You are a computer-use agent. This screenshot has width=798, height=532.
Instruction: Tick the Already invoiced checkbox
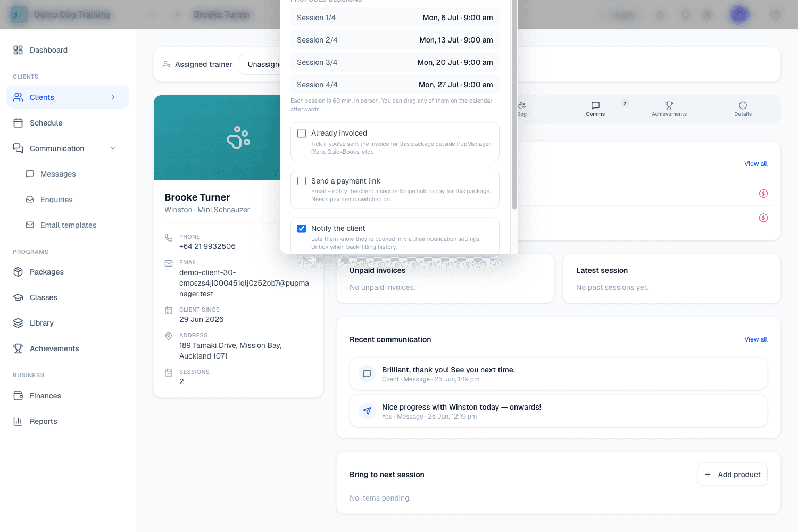click(x=302, y=134)
